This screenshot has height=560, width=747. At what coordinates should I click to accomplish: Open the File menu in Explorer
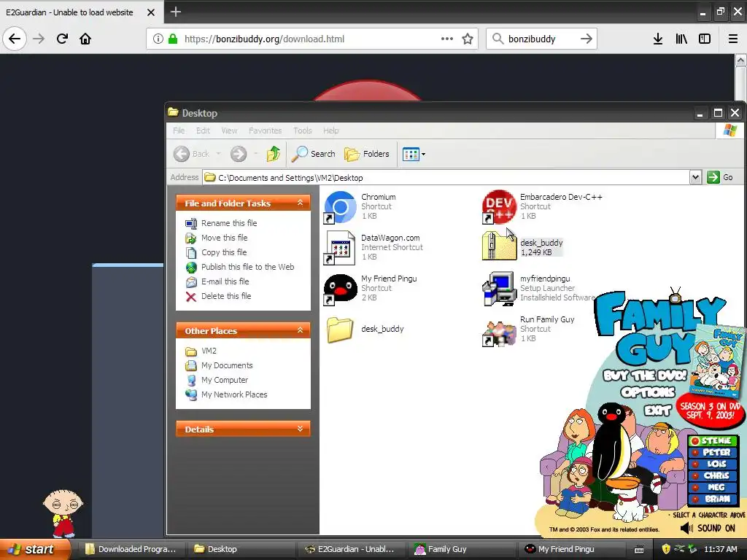click(179, 131)
